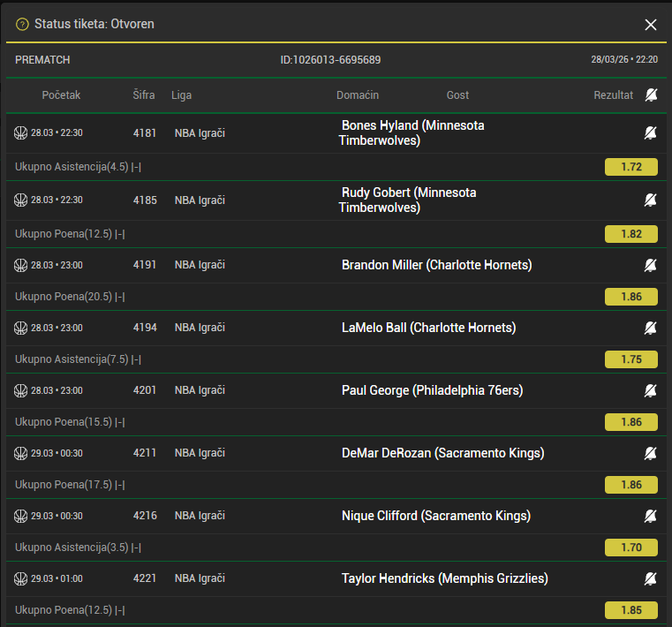Click the Početak column header

pos(61,95)
